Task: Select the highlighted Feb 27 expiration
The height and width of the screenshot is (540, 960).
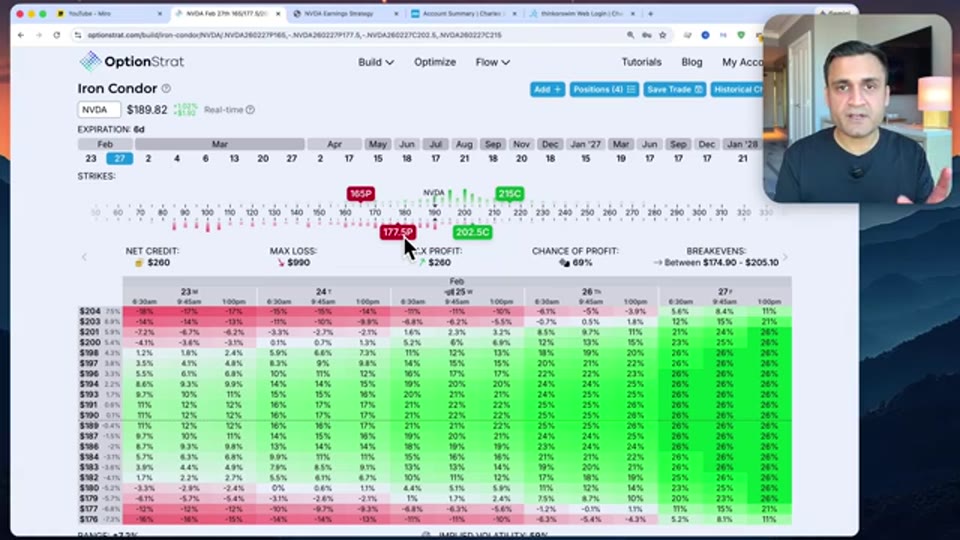Action: tap(119, 159)
